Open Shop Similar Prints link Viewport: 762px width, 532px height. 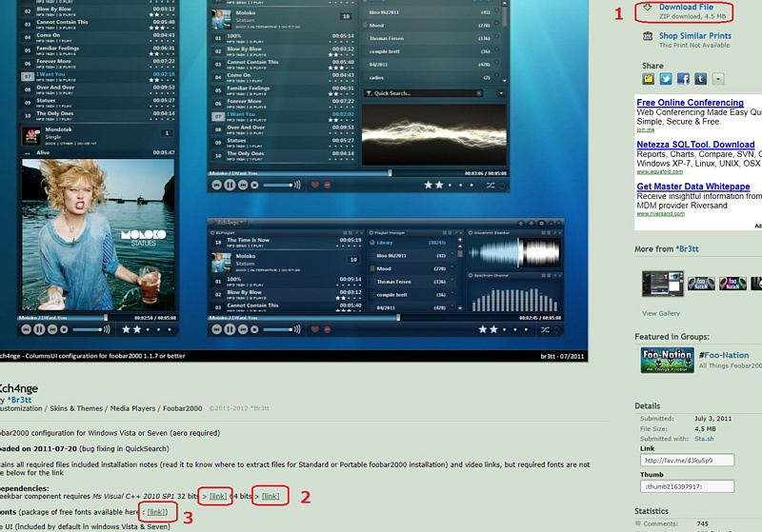pos(695,36)
